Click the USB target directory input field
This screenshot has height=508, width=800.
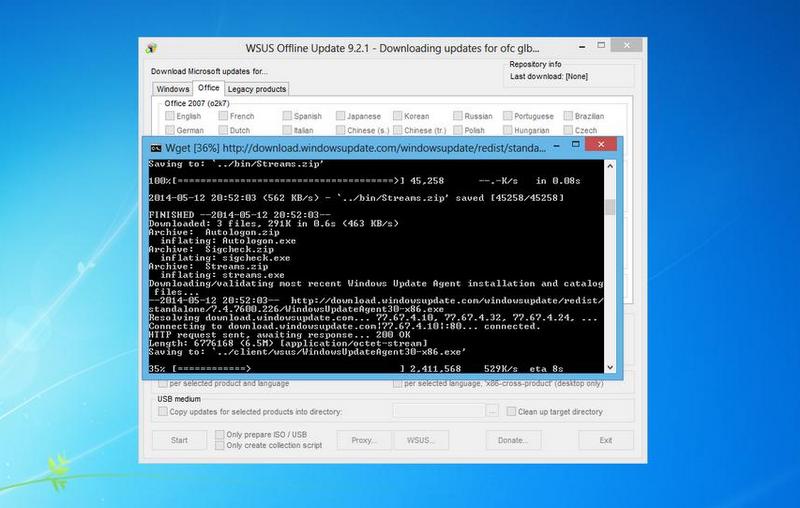pos(438,411)
